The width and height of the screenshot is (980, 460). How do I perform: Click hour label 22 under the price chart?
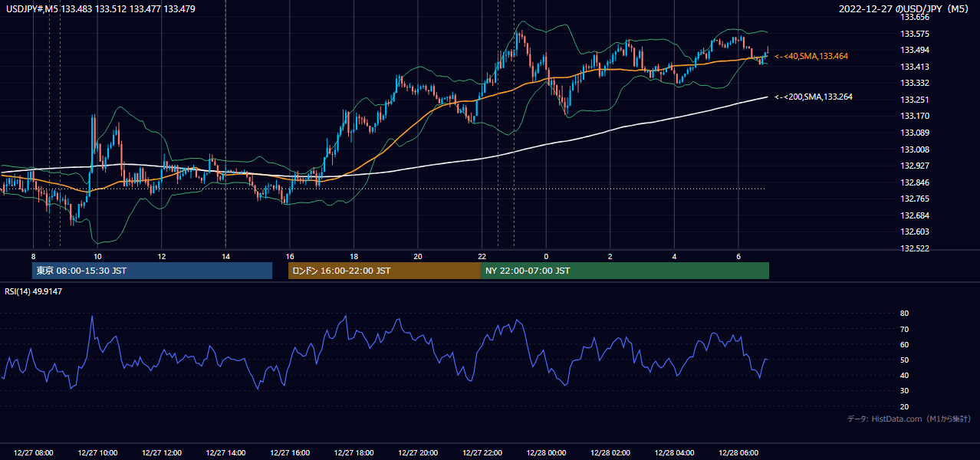click(482, 256)
